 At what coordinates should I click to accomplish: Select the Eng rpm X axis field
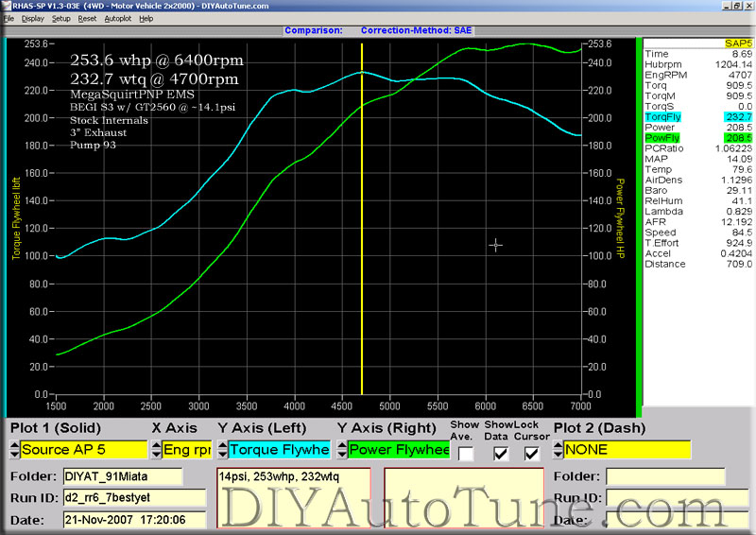pyautogui.click(x=187, y=450)
